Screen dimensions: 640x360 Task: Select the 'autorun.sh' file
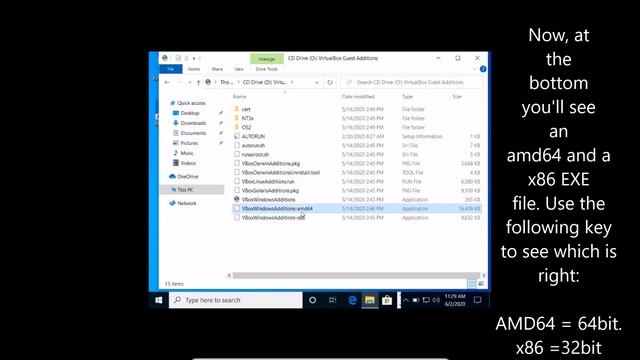pos(253,145)
